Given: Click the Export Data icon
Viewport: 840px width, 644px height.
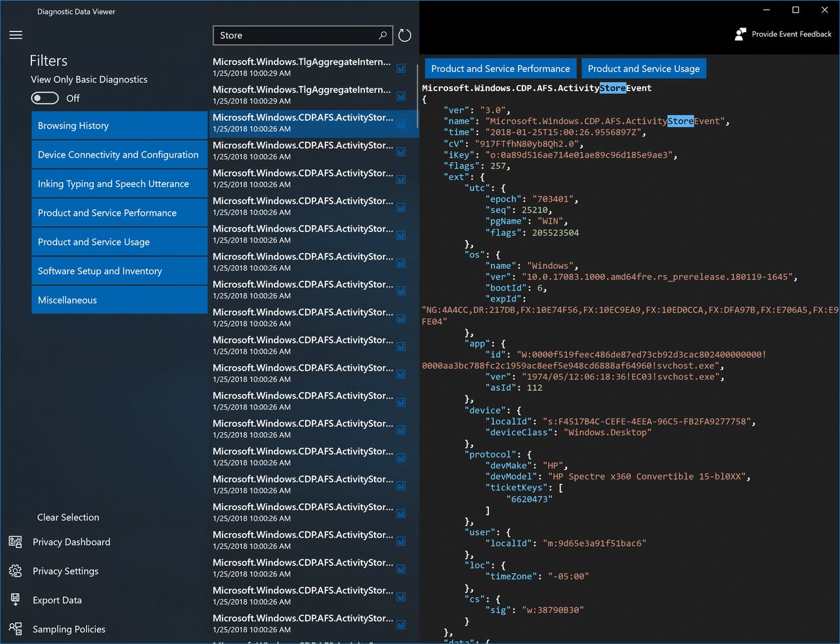Looking at the screenshot, I should click(x=15, y=599).
